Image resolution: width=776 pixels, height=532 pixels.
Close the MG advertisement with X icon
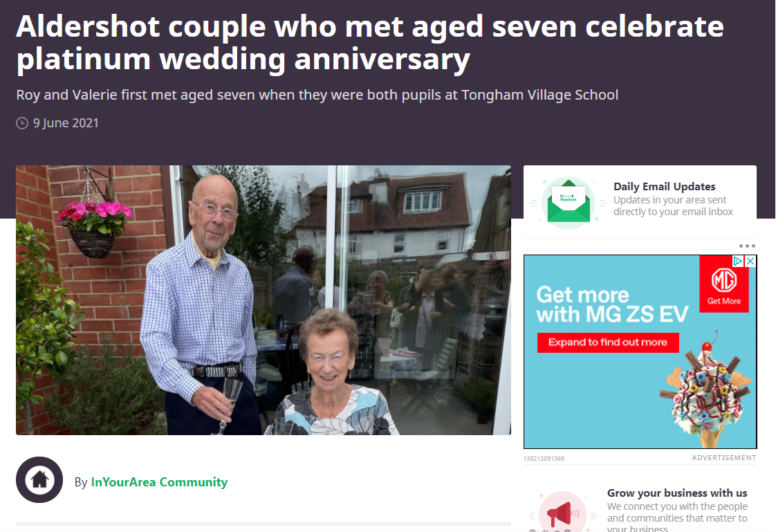click(x=750, y=262)
